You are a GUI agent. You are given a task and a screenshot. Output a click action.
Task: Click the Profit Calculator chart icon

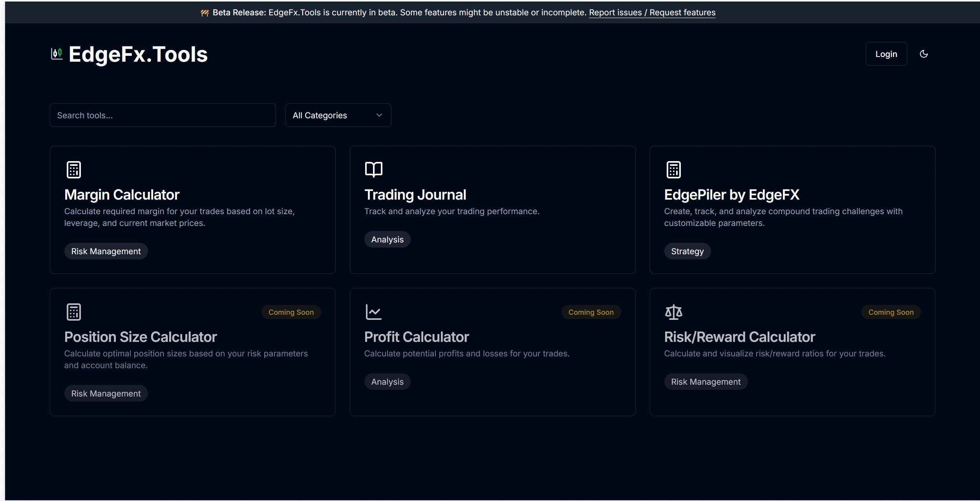[373, 312]
